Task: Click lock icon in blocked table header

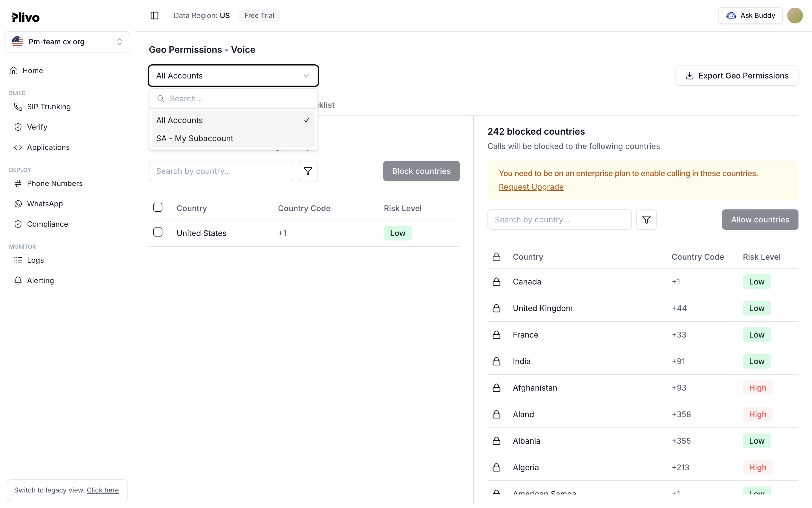Action: coord(497,257)
